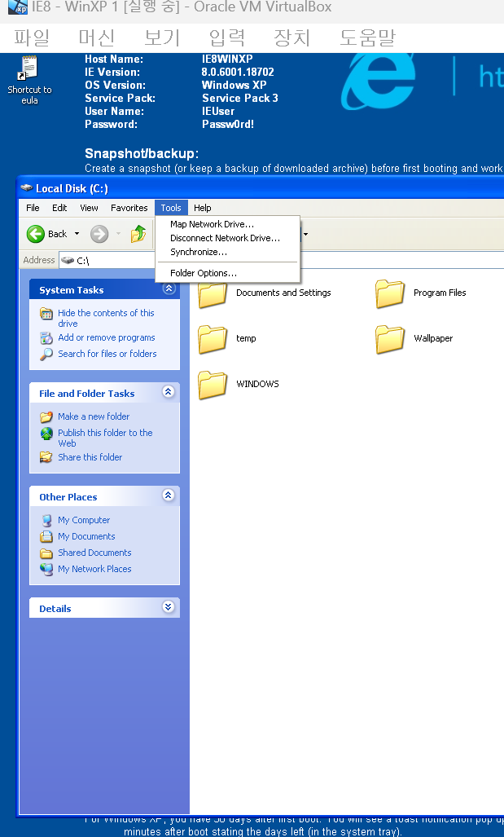Click the grey Forward arrow icon

pyautogui.click(x=99, y=234)
